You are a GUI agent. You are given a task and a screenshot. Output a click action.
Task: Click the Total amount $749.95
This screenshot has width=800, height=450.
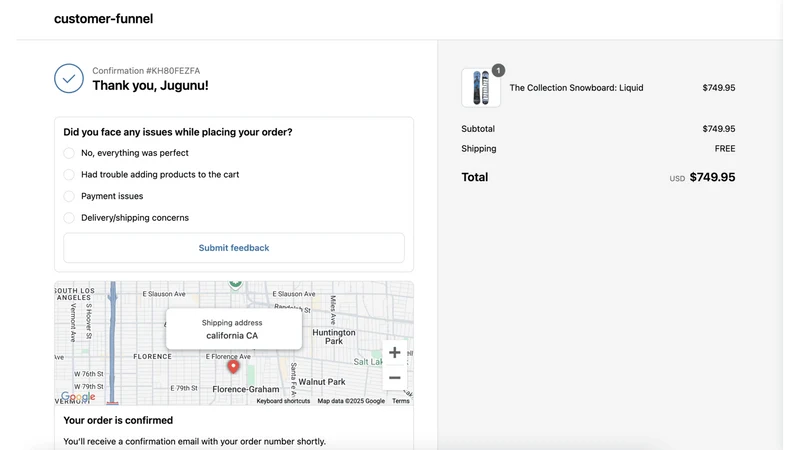tap(712, 178)
